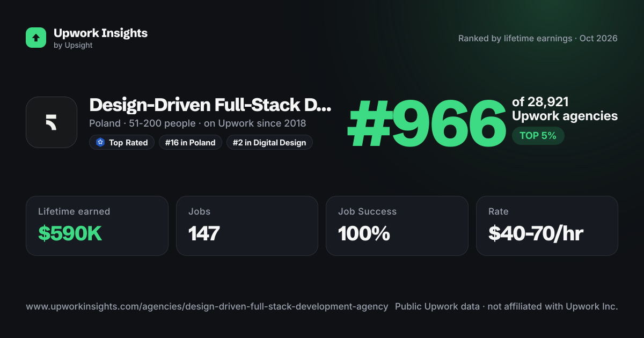Click the green Upwork Insights arrow logo
The height and width of the screenshot is (338, 644).
pos(36,38)
